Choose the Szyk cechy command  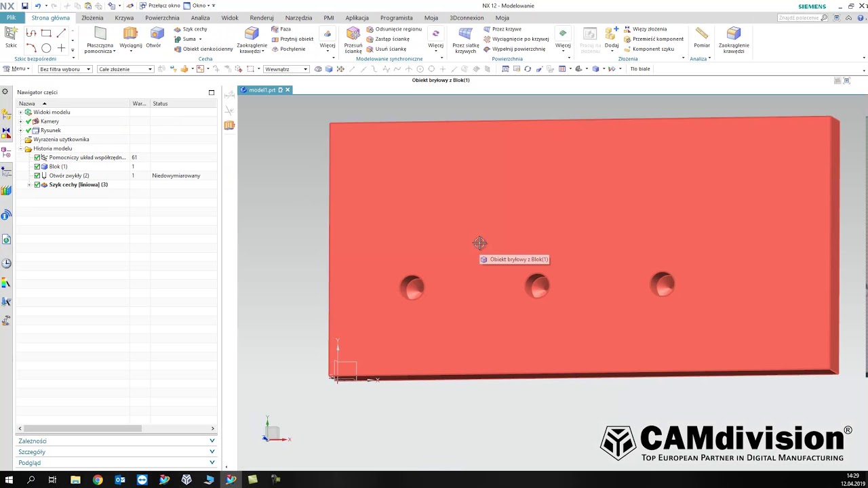pos(190,29)
